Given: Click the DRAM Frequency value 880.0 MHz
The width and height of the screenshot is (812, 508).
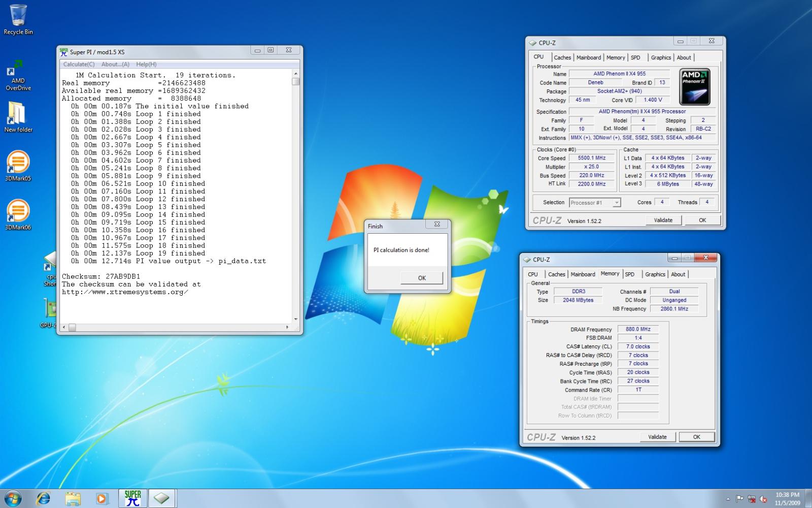Looking at the screenshot, I should (x=638, y=329).
